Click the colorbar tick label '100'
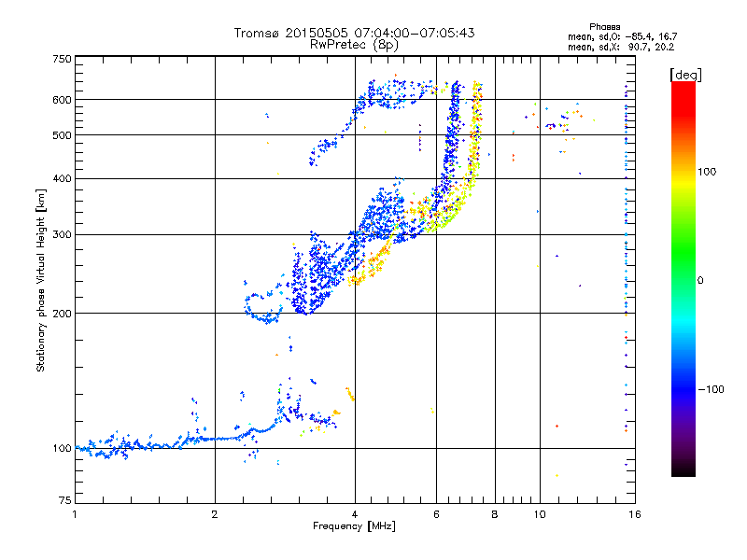Screen dimensions: 747x560 click(x=707, y=172)
